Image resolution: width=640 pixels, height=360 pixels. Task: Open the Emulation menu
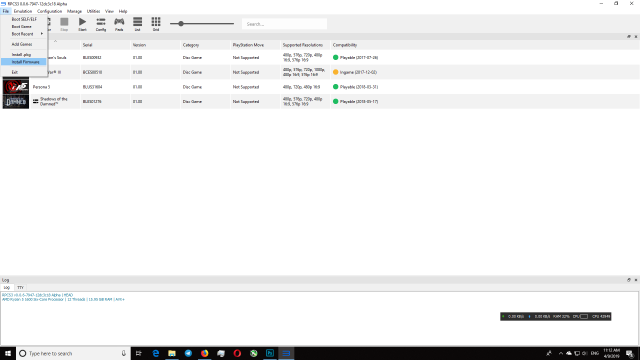23,11
